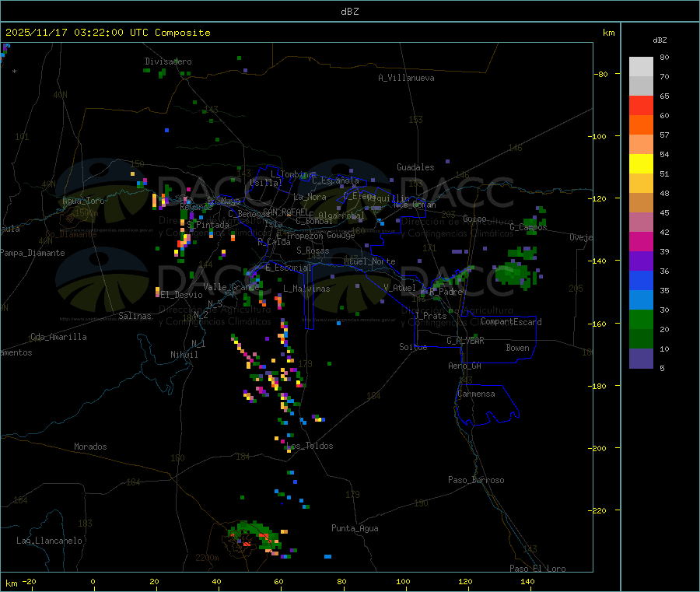
Task: Click the Paso_Barroso map label
Action: [x=476, y=480]
